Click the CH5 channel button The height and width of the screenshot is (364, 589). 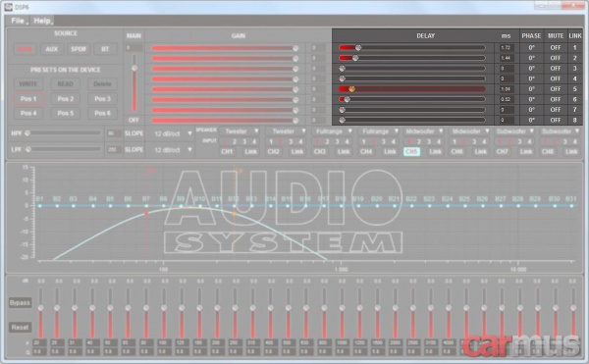coord(411,152)
